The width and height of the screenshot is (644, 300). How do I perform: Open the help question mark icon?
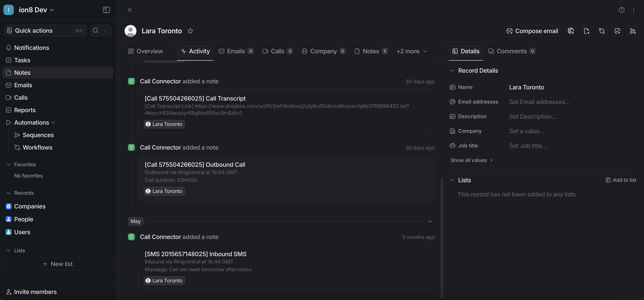(x=621, y=10)
